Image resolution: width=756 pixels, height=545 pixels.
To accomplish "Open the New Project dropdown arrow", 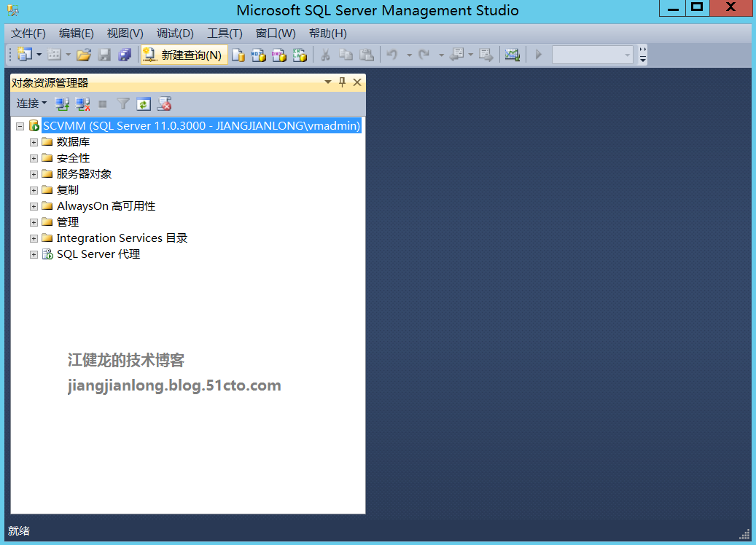I will tap(39, 55).
